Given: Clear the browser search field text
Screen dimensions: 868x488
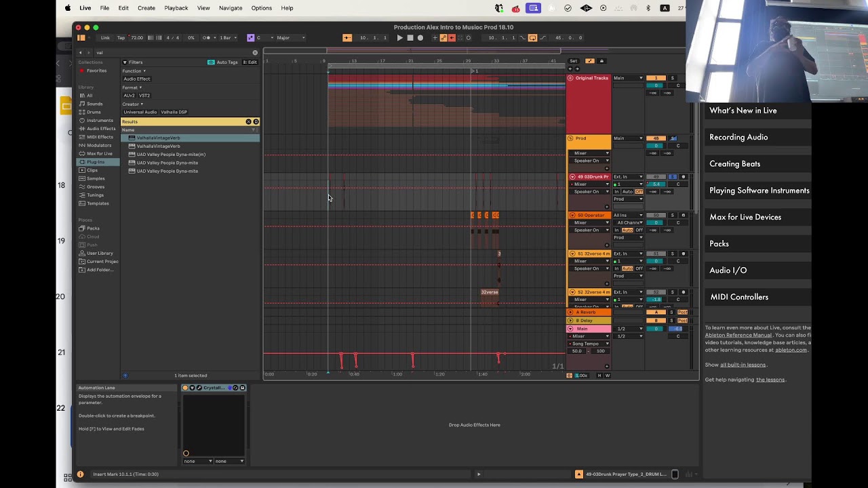Looking at the screenshot, I should click(x=255, y=53).
